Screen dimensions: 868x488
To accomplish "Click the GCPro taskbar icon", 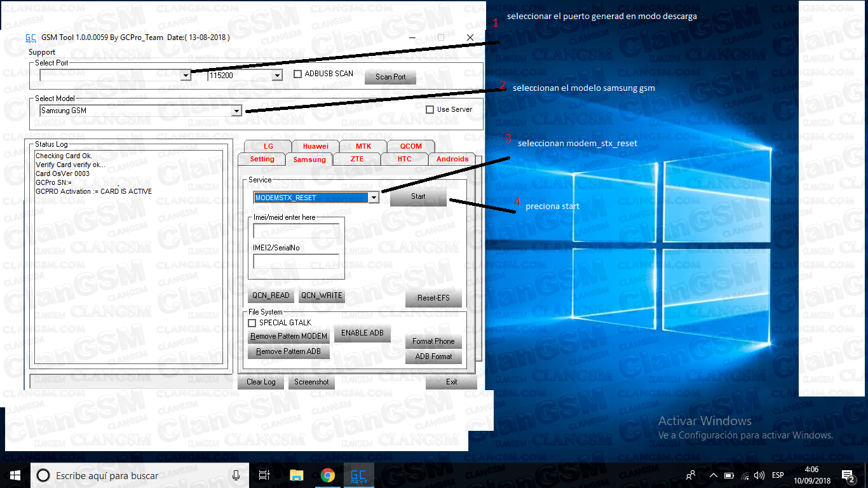I will tap(358, 475).
